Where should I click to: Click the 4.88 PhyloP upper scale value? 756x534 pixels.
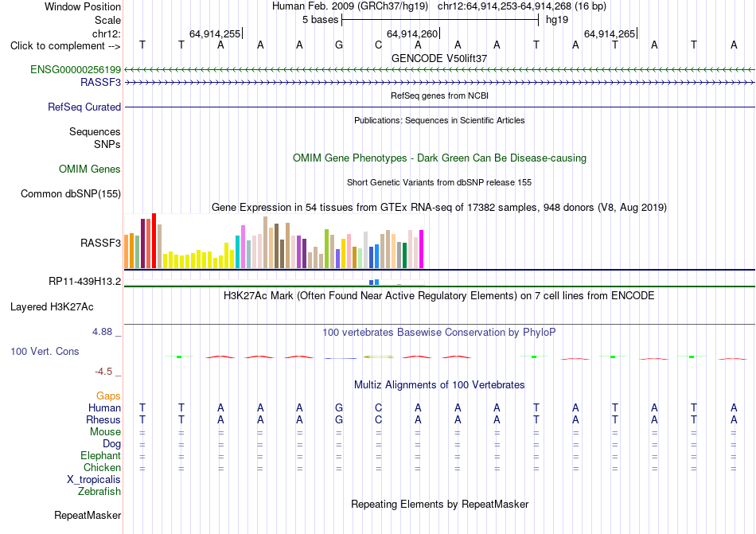(102, 332)
